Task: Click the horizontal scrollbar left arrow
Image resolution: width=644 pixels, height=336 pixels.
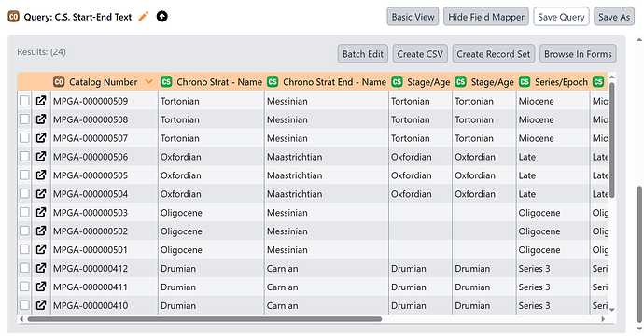Action: click(21, 319)
